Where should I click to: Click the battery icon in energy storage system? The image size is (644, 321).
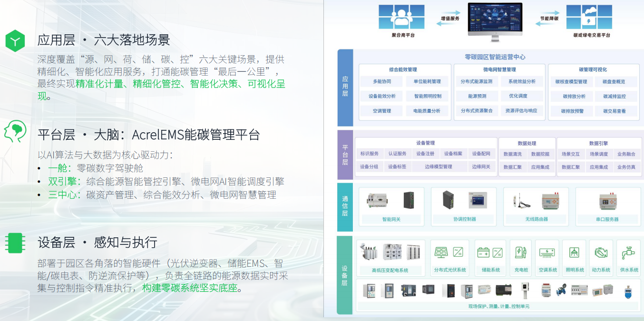(x=484, y=253)
